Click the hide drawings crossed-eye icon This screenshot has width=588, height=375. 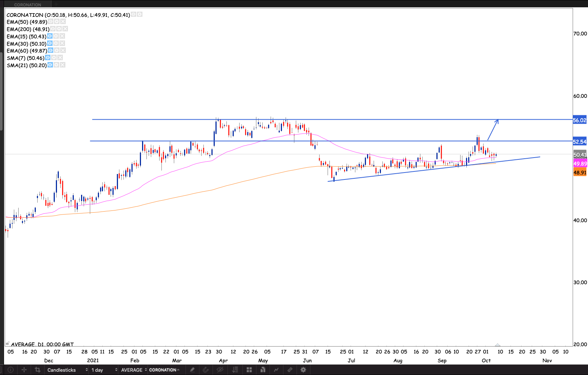(x=220, y=370)
